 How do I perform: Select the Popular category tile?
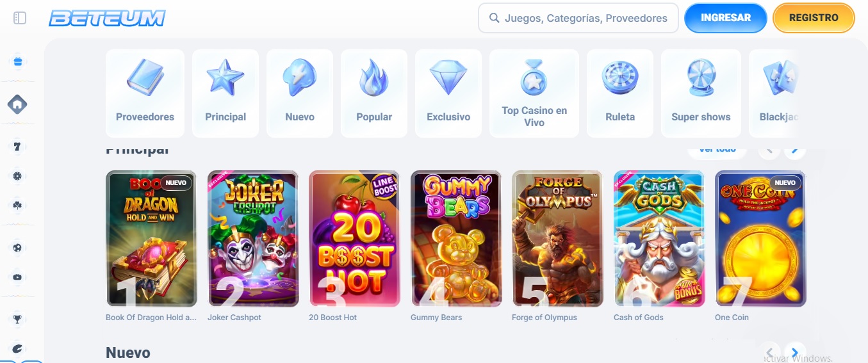coord(374,93)
